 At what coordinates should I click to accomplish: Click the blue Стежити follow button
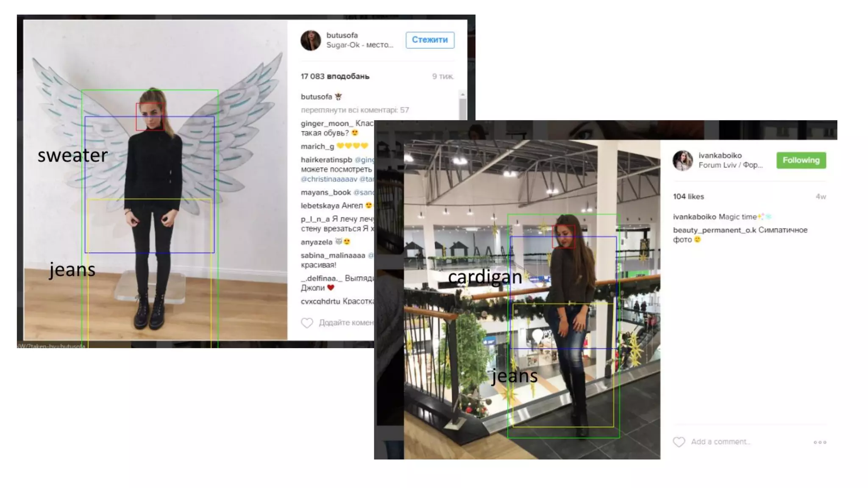point(430,40)
